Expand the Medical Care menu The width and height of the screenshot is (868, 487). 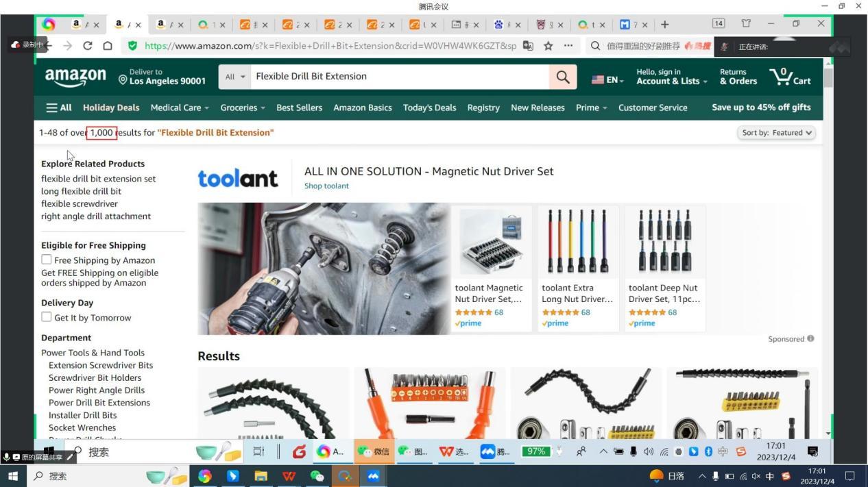point(180,108)
